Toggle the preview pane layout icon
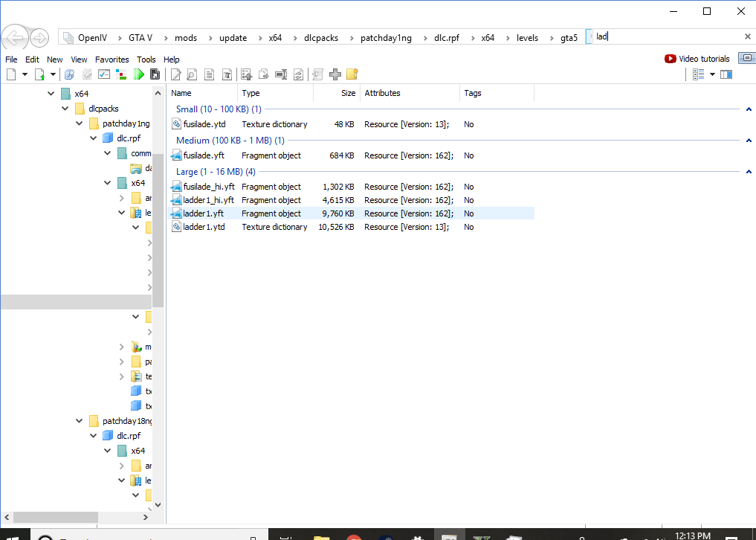Screen dimensions: 756x540 click(x=726, y=74)
